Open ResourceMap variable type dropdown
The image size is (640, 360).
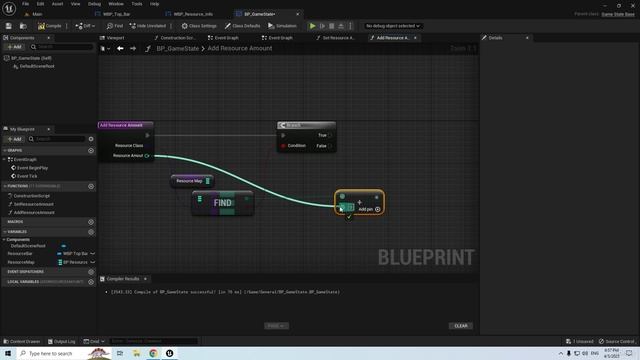tap(76, 262)
